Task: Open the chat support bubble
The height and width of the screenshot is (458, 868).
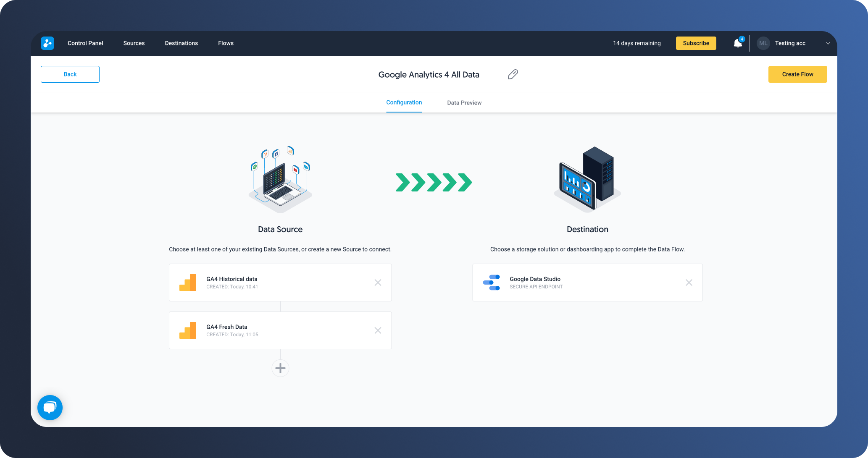Action: tap(50, 407)
